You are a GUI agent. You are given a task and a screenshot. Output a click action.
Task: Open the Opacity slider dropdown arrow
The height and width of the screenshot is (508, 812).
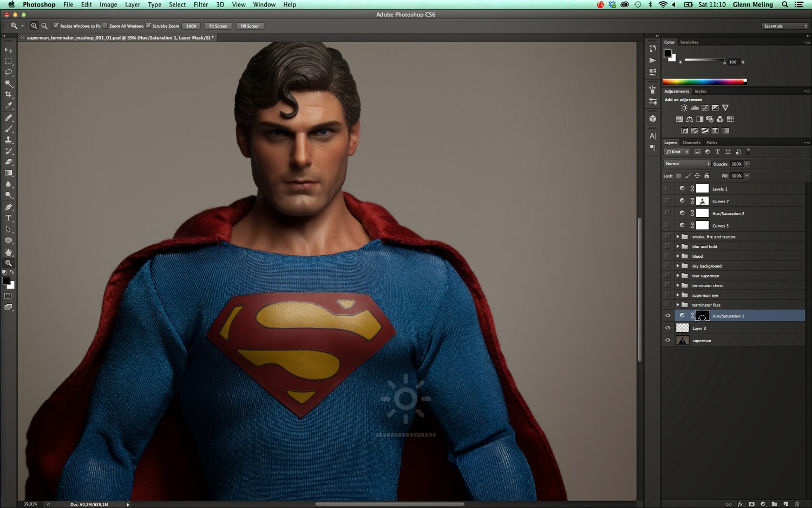(x=746, y=164)
